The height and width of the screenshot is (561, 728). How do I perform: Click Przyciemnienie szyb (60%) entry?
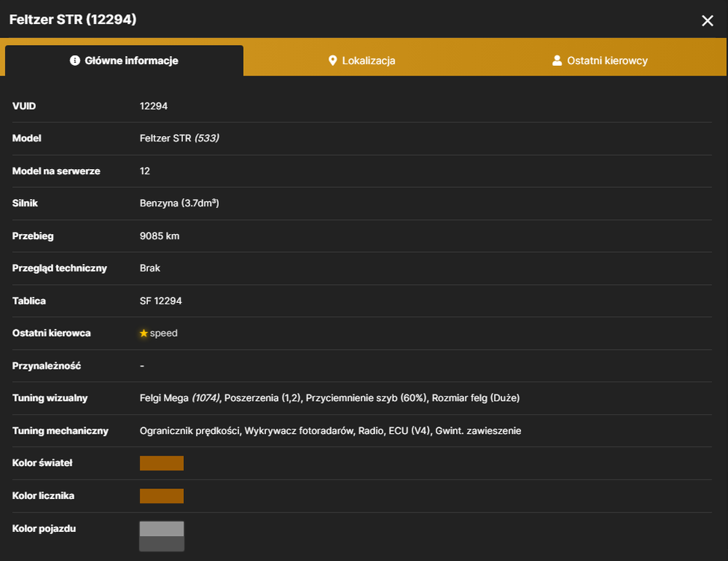coord(365,399)
